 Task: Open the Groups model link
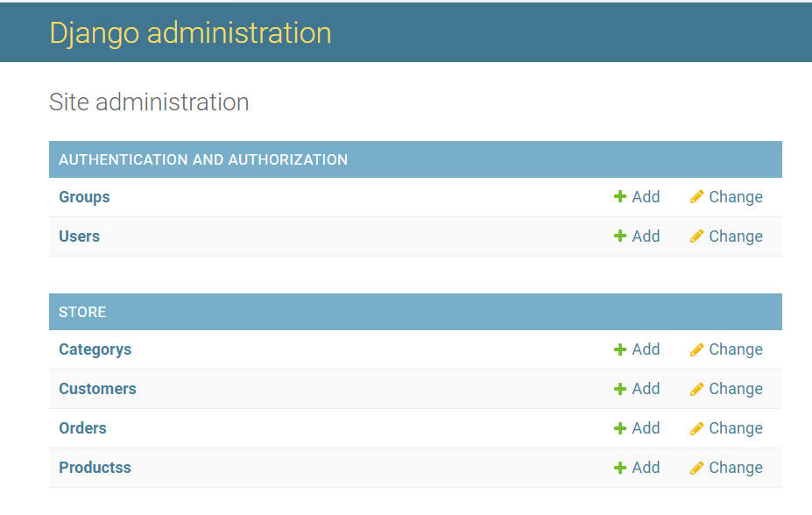(84, 197)
